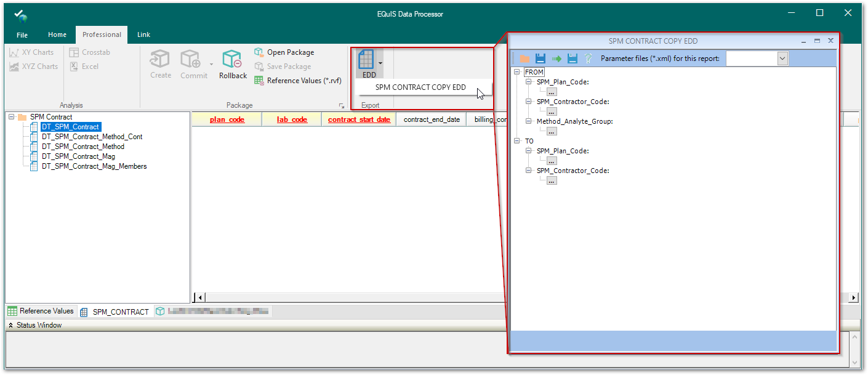Click the green arrow run icon
Viewport: 868px width, 375px height.
point(557,58)
